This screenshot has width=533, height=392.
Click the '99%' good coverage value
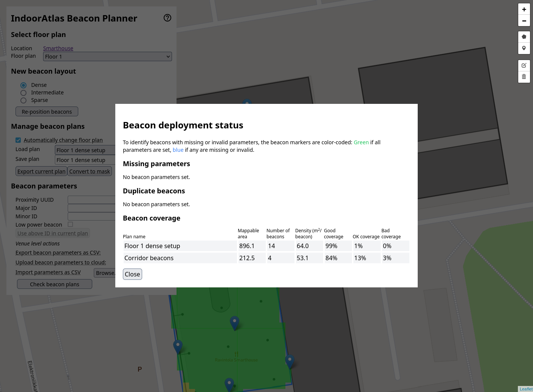338,246
